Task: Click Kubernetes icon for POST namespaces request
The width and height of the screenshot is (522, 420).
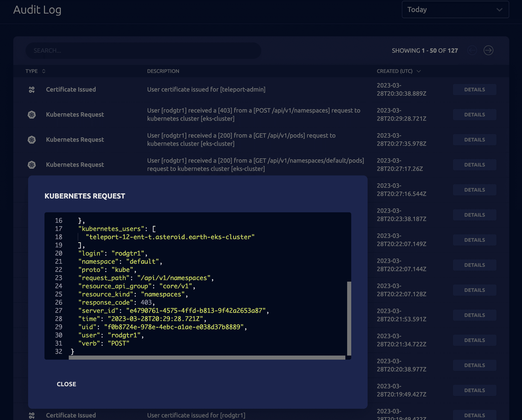Action: tap(32, 115)
